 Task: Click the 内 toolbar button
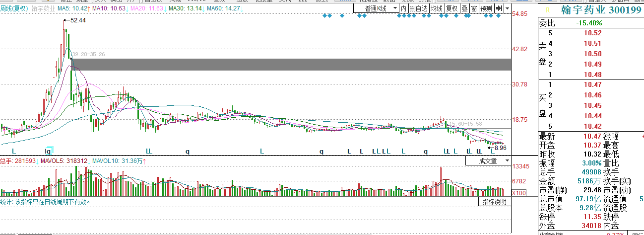point(403,8)
